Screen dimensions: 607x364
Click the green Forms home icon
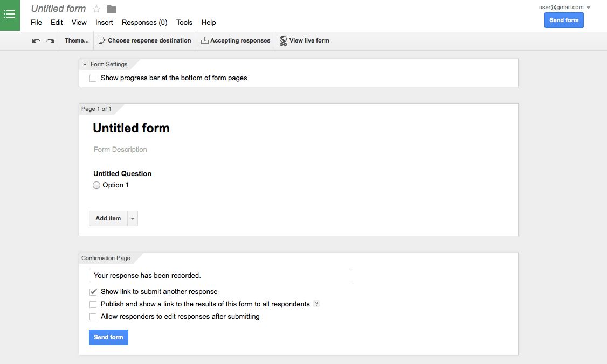[x=10, y=15]
